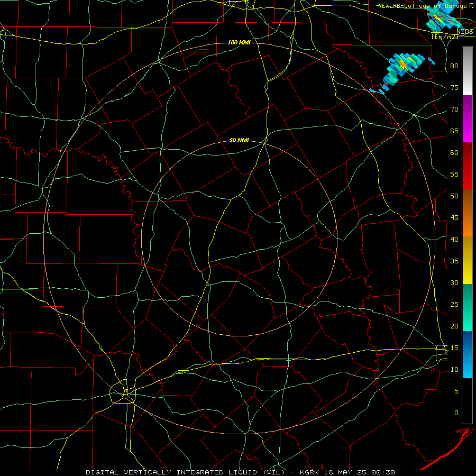Screen dimensions: 476x476
Task: Click the green segment of the color bar
Action: (467, 307)
